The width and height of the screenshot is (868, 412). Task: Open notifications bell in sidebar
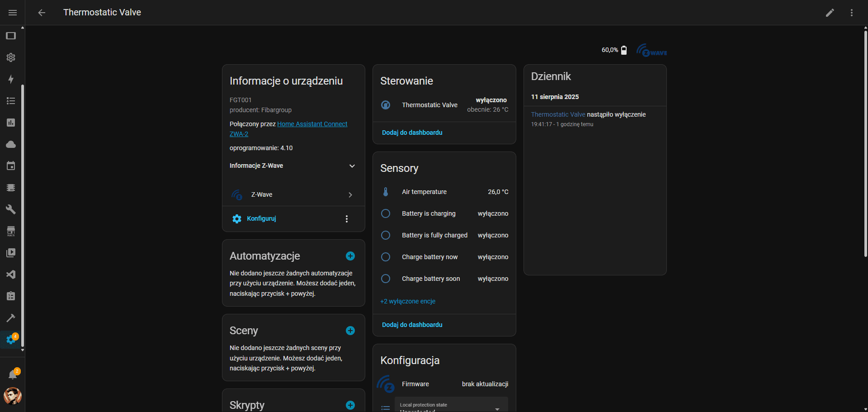13,374
